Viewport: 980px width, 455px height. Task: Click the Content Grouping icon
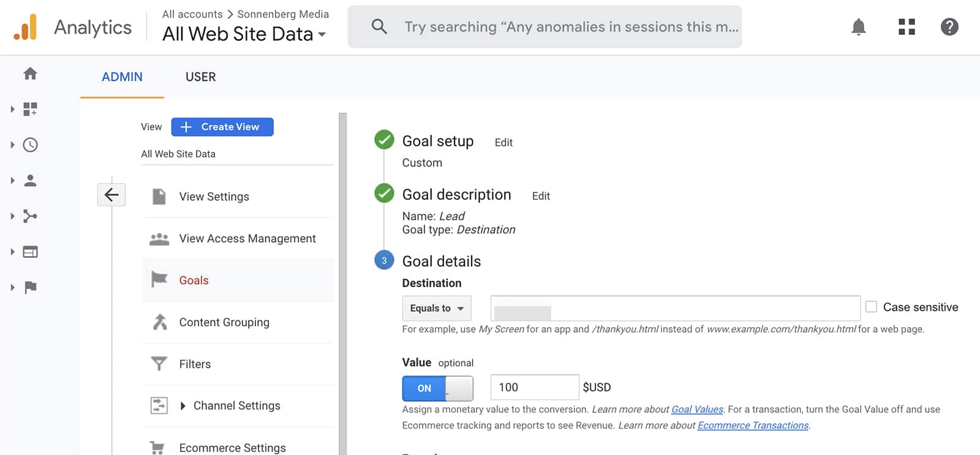pyautogui.click(x=160, y=322)
